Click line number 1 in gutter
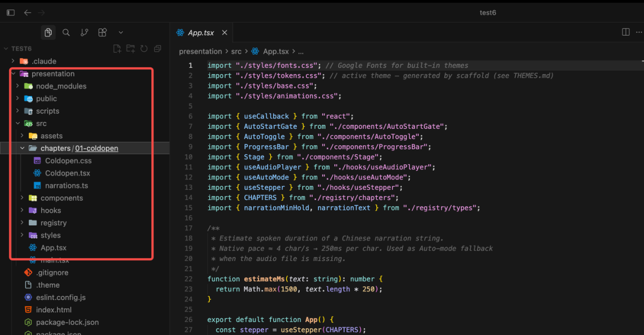This screenshot has width=644, height=335. (x=190, y=66)
